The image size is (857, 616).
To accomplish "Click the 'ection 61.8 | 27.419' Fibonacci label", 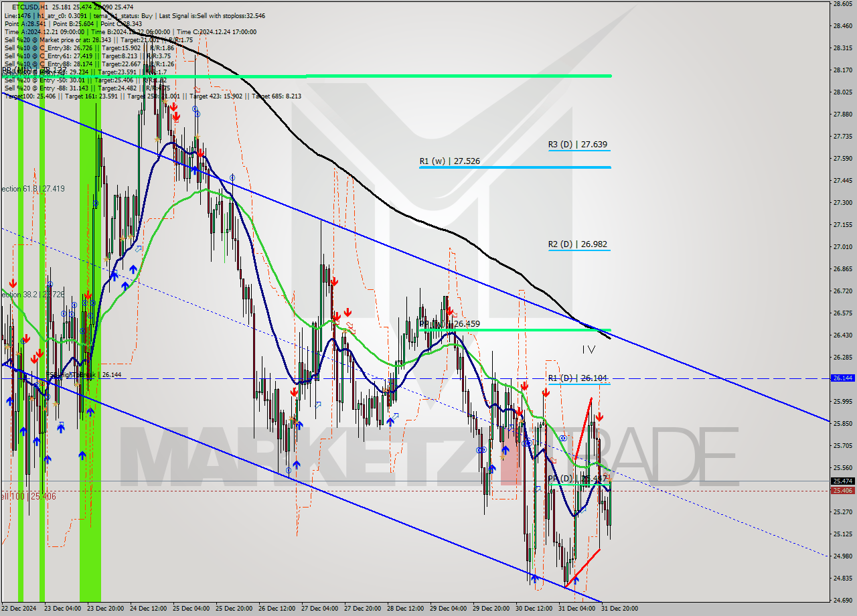I will 33,189.
